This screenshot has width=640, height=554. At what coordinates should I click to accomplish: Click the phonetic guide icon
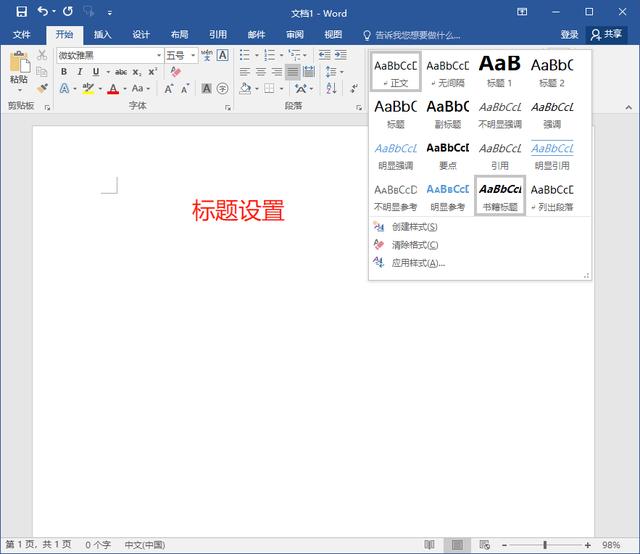(x=207, y=55)
